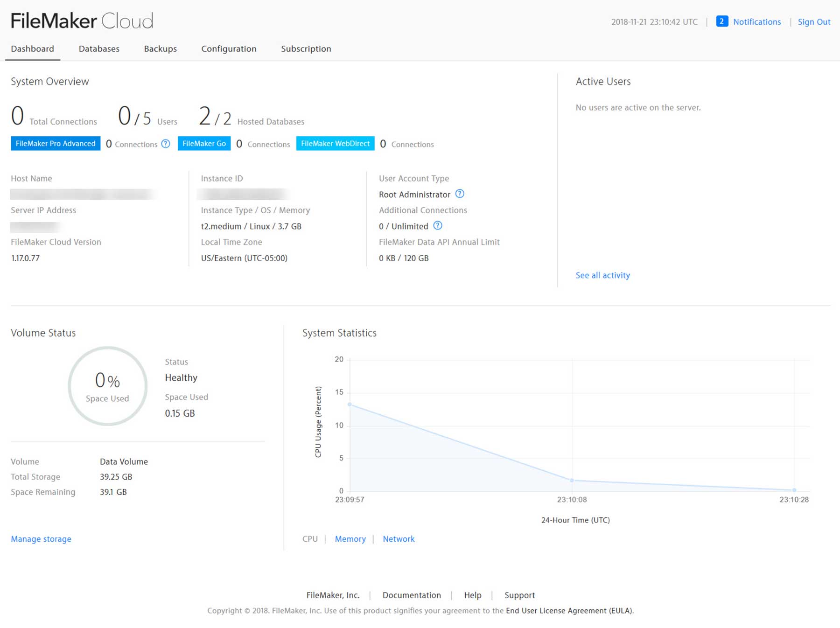Open the Configuration section
This screenshot has width=840, height=628.
click(229, 49)
